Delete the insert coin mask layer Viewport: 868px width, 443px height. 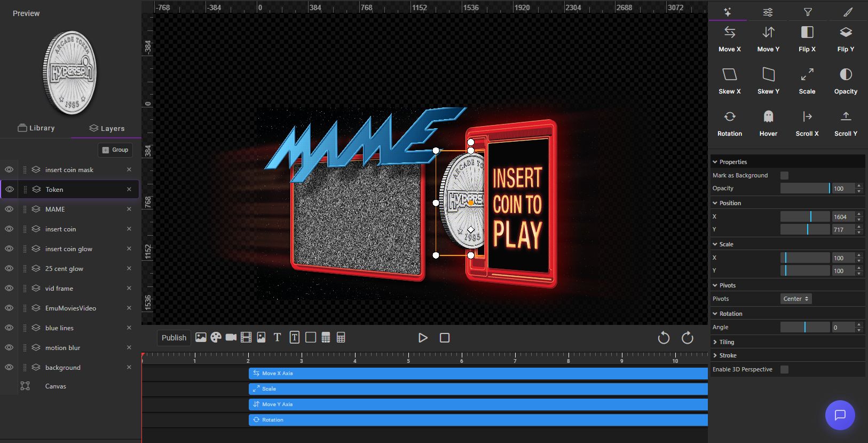click(x=129, y=169)
